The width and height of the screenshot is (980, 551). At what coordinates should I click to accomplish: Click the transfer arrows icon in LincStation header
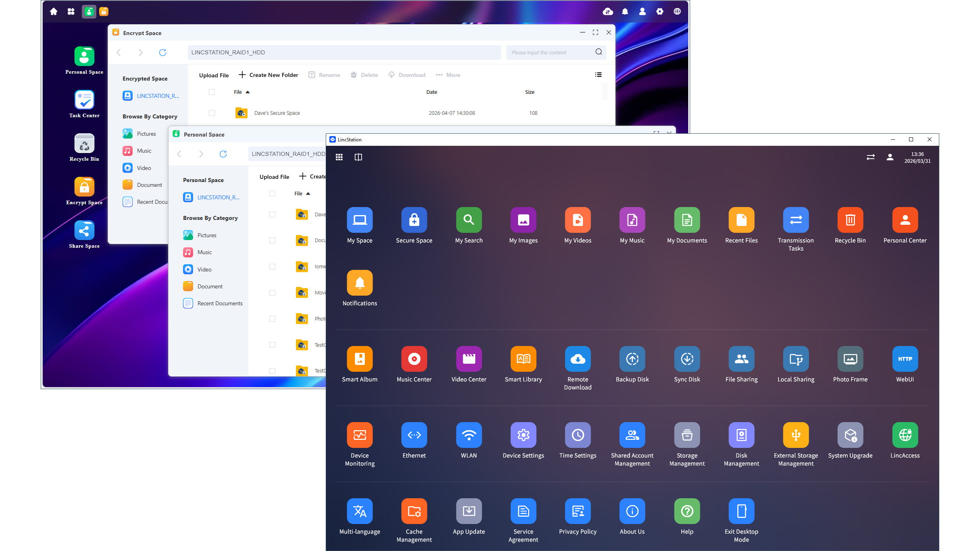(870, 157)
